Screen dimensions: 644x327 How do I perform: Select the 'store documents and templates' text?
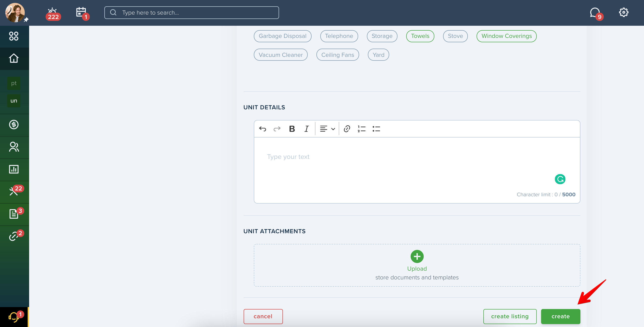pyautogui.click(x=417, y=278)
